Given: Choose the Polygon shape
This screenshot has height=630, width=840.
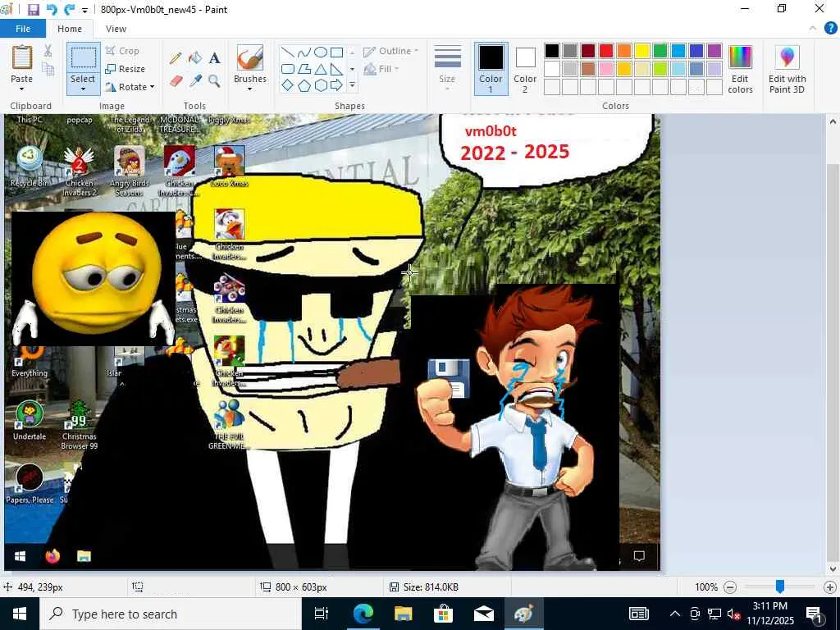Looking at the screenshot, I should click(304, 69).
